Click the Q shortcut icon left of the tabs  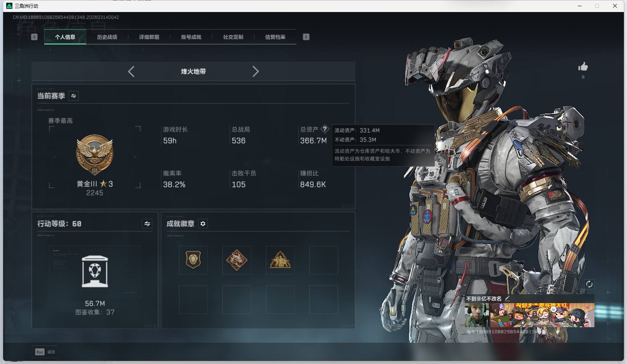tap(35, 37)
